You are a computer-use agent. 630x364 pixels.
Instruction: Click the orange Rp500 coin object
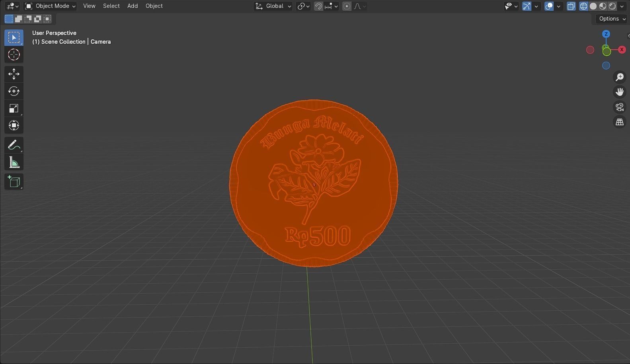(314, 183)
